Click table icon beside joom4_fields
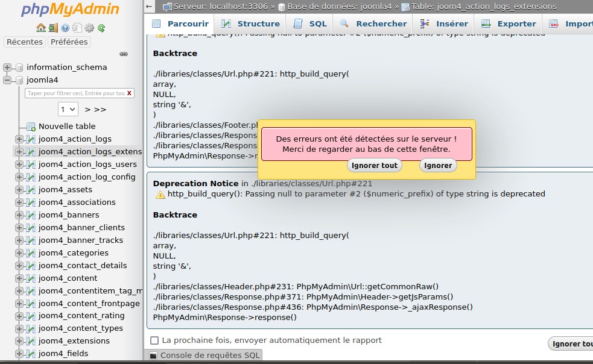 coord(31,354)
